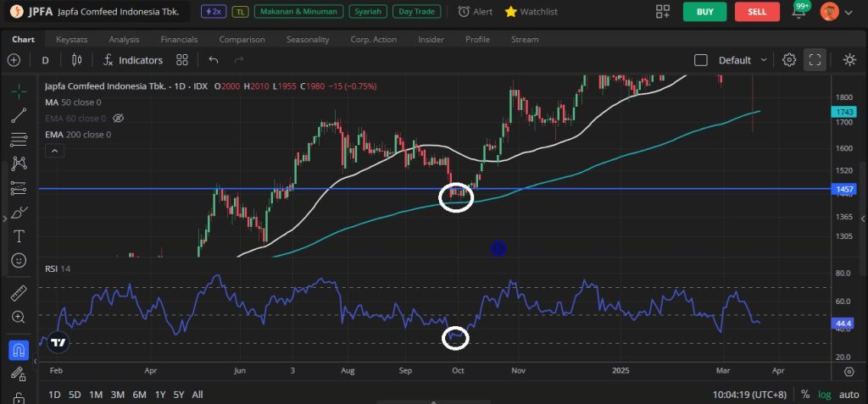Click the green BUY button
Viewport: 868px width, 404px height.
704,12
